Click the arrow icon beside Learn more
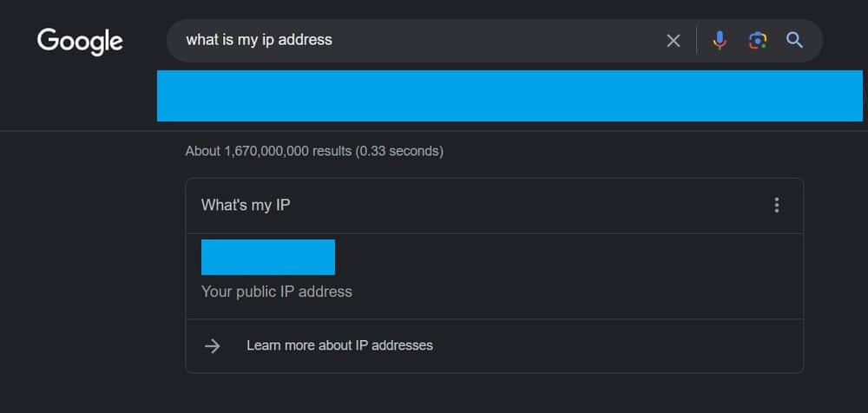The width and height of the screenshot is (868, 413). (x=213, y=346)
